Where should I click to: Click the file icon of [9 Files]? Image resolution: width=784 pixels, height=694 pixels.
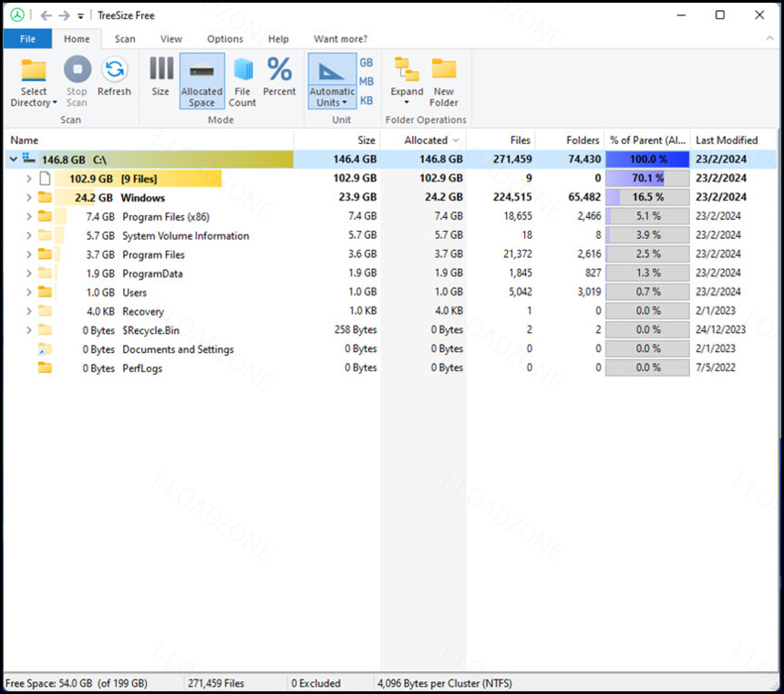click(x=45, y=178)
